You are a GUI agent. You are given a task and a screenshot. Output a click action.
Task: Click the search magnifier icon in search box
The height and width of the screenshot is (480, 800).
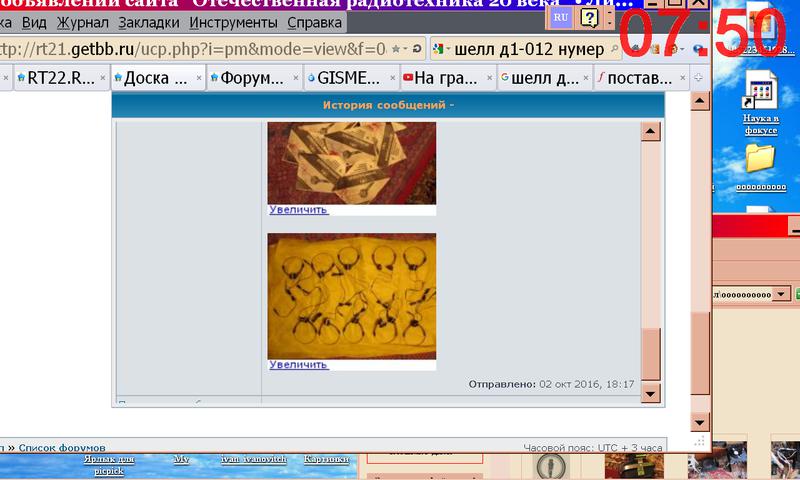click(x=615, y=49)
